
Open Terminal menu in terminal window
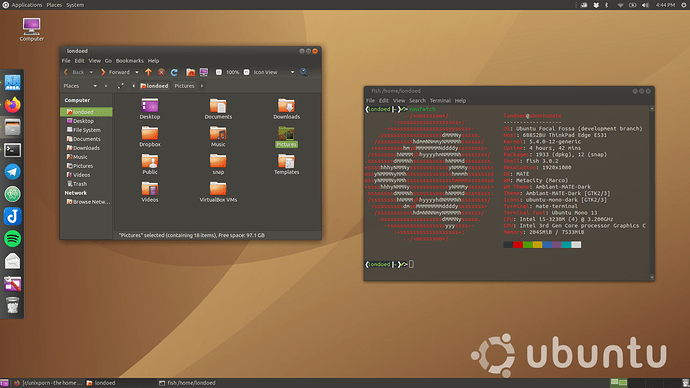[440, 101]
